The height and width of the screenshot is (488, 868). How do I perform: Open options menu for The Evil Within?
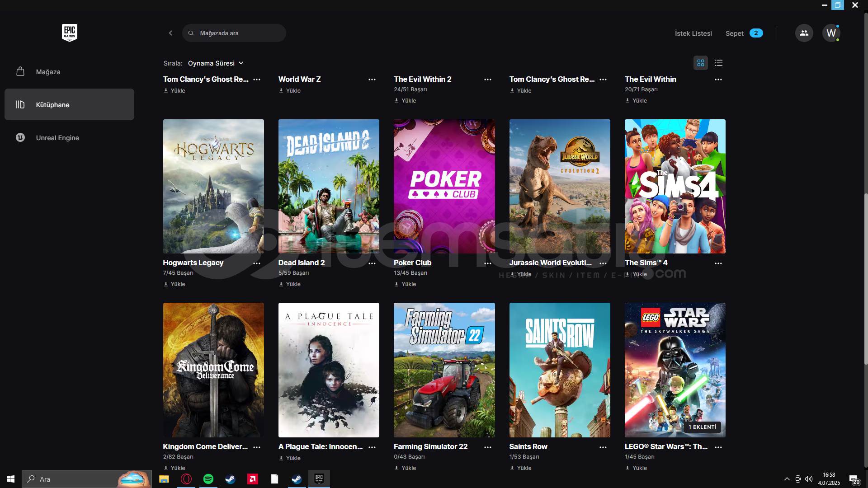[718, 80]
